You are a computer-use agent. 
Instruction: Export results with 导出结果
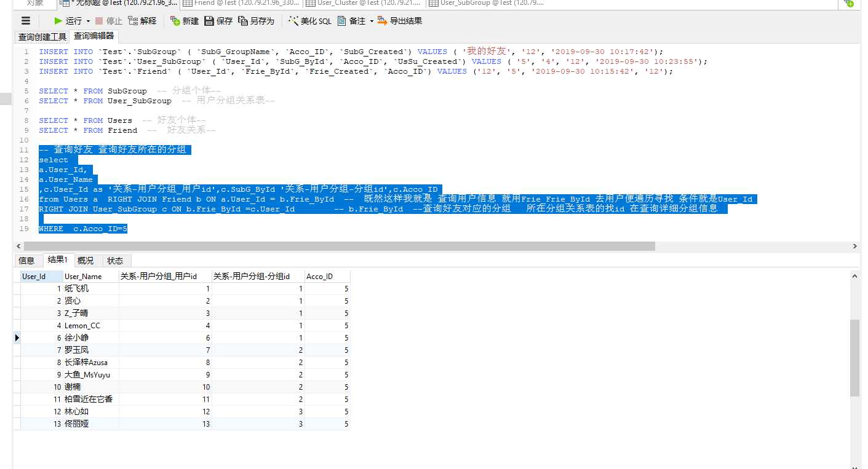coord(400,21)
